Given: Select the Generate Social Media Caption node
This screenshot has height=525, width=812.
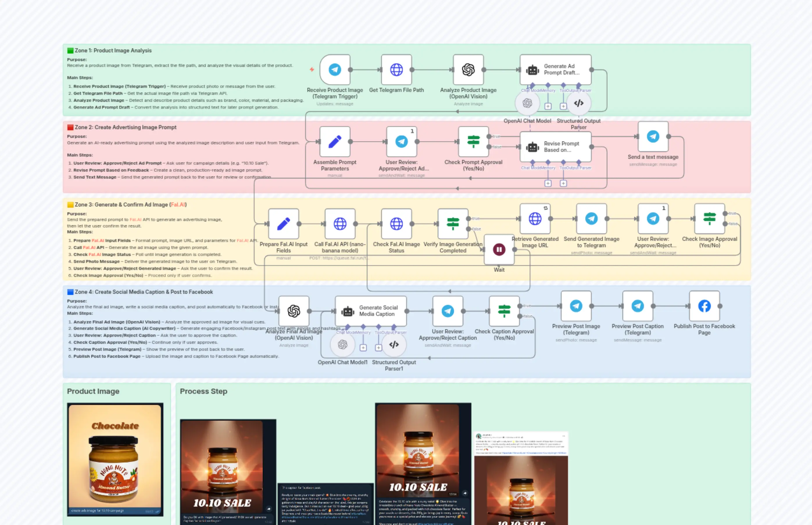Looking at the screenshot, I should click(370, 311).
